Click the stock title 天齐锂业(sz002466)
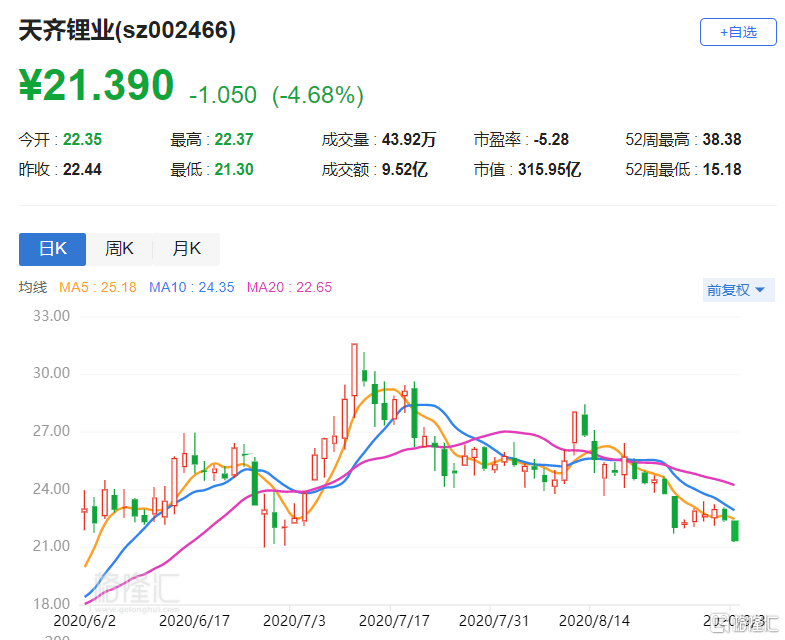 pyautogui.click(x=127, y=31)
